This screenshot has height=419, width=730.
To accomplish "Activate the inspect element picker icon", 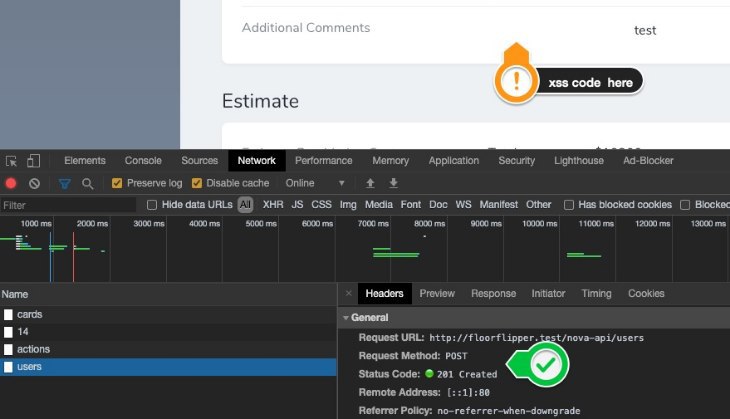I will pyautogui.click(x=11, y=161).
